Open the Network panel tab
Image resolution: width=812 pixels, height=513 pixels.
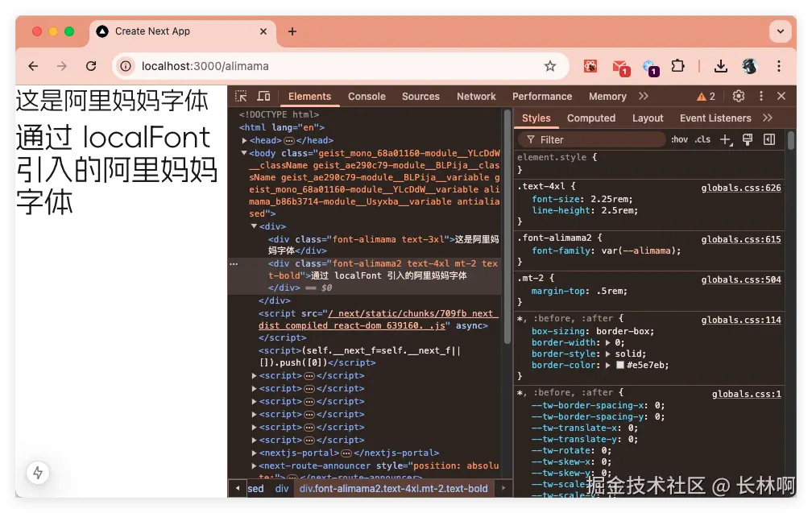pyautogui.click(x=476, y=97)
